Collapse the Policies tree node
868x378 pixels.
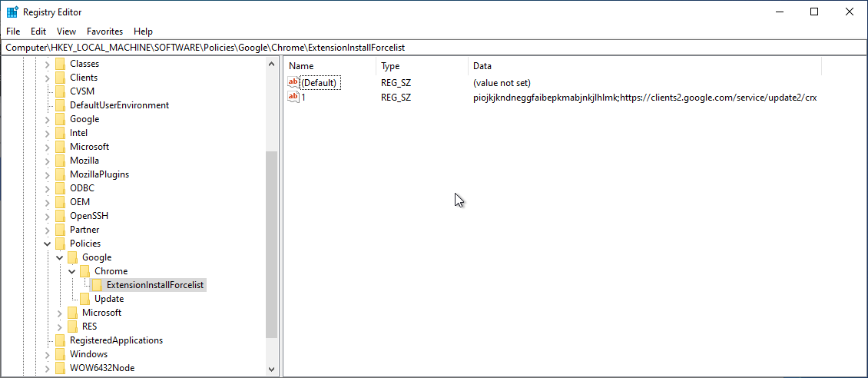coord(48,244)
